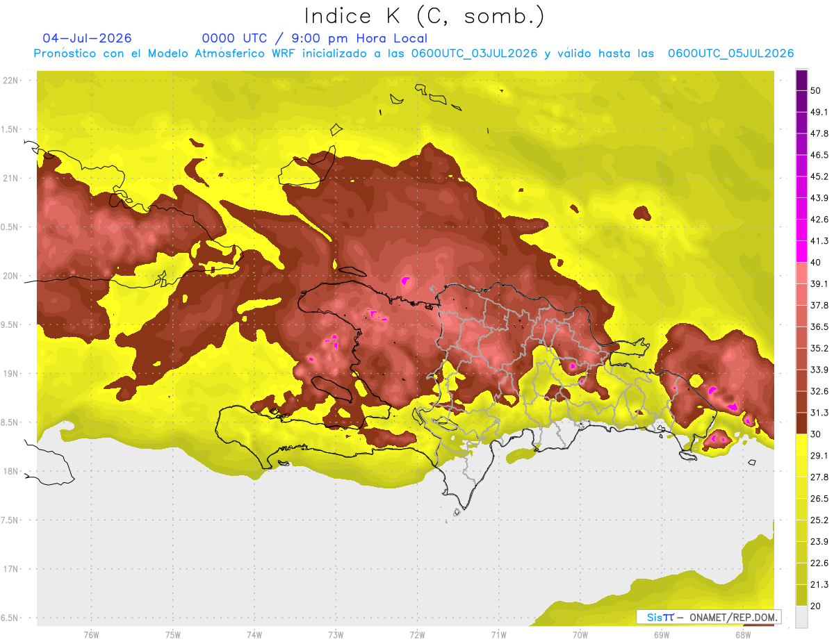Pick the bright yellow swatch between 29.1 and 30
Image resolution: width=834 pixels, height=644 pixels.
[x=801, y=445]
